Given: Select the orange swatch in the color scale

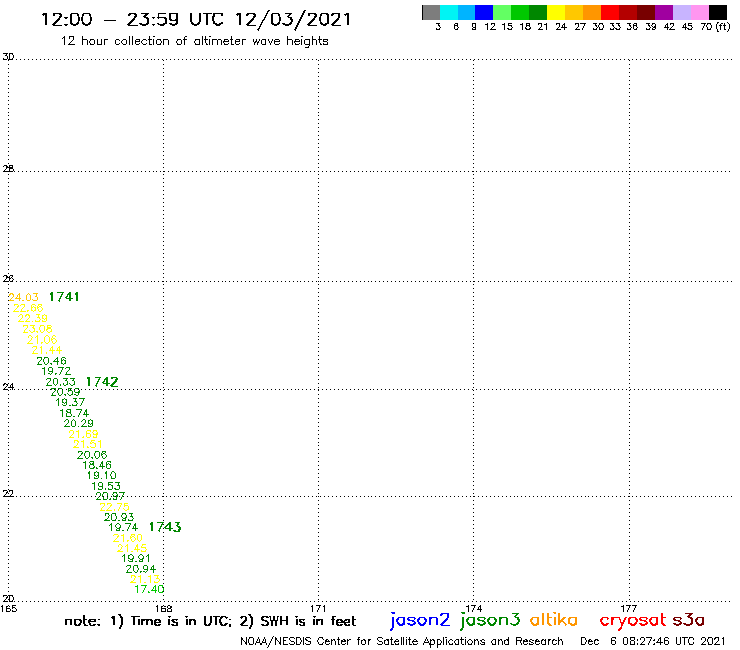Looking at the screenshot, I should 592,12.
